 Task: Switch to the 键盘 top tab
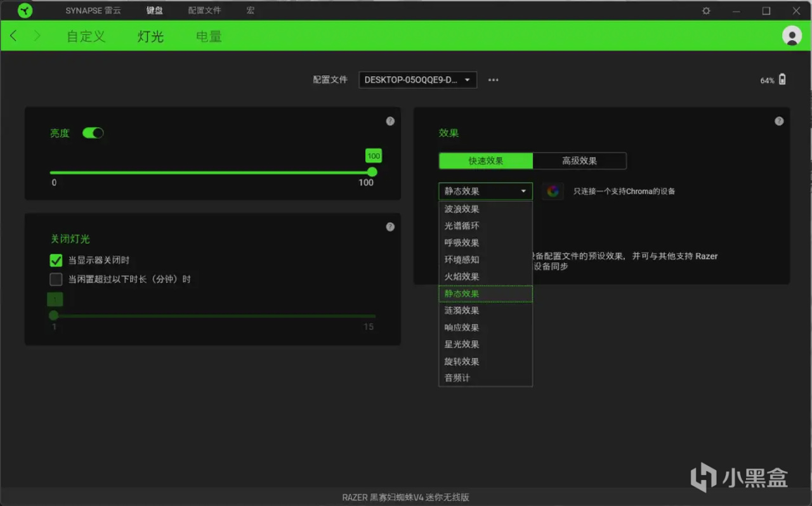154,11
